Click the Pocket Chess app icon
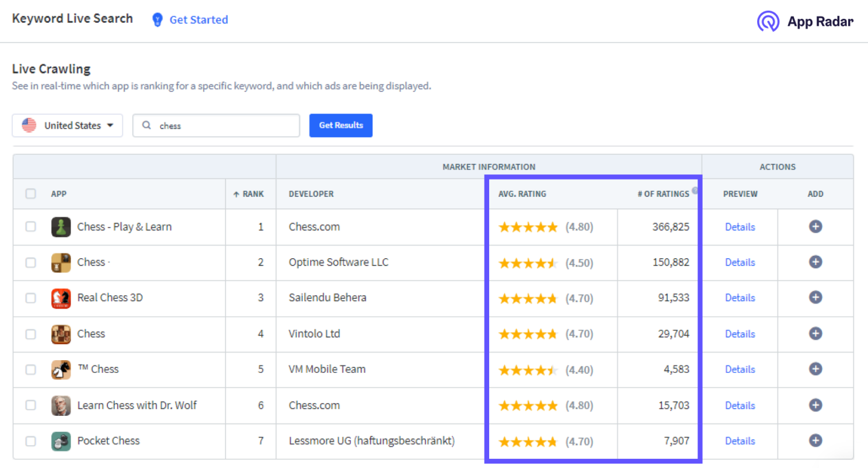 pyautogui.click(x=61, y=440)
